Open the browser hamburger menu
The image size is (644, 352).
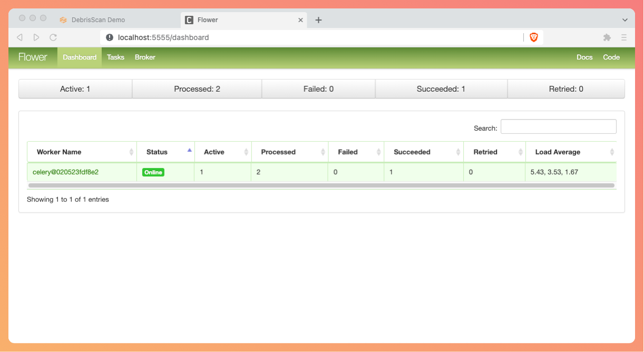[x=624, y=37]
